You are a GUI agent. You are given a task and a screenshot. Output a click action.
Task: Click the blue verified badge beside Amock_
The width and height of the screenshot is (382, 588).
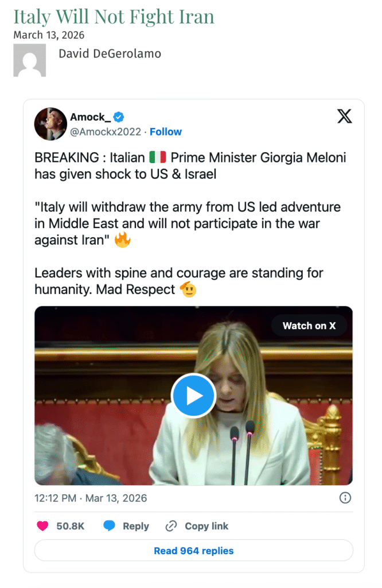(119, 117)
